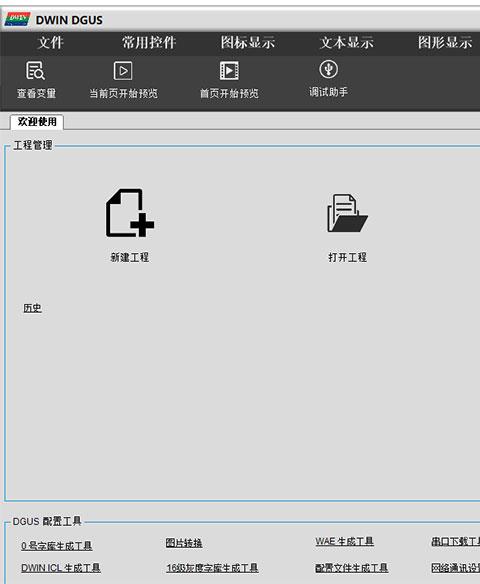The image size is (480, 584).
Task: Click the 新建工程 text label
Action: point(130,257)
